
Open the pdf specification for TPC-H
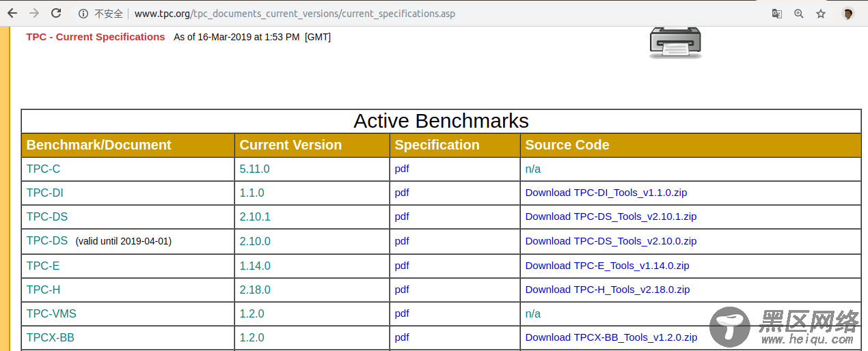(402, 290)
